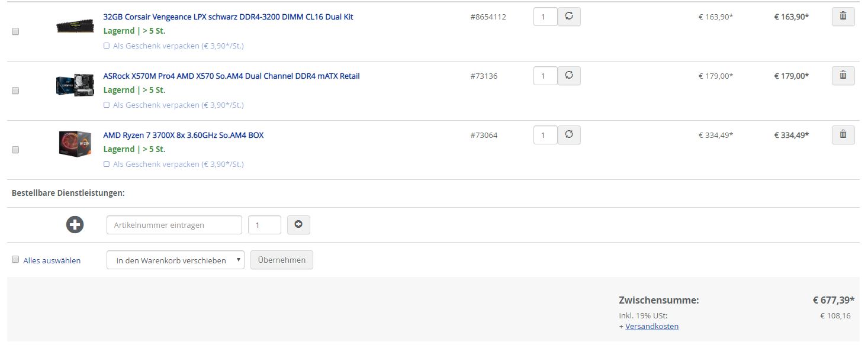Click trash icon for AMD Ryzen 7 3700X
The height and width of the screenshot is (345, 868).
[843, 135]
